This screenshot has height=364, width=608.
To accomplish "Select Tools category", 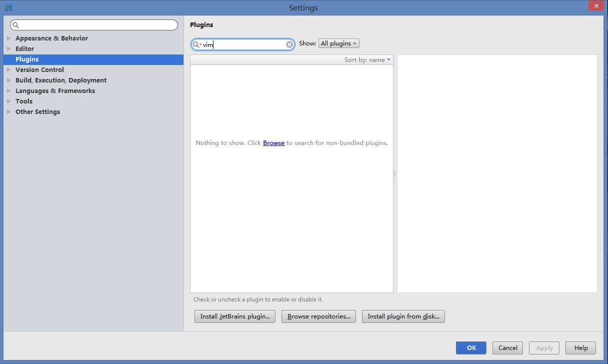I will 24,101.
